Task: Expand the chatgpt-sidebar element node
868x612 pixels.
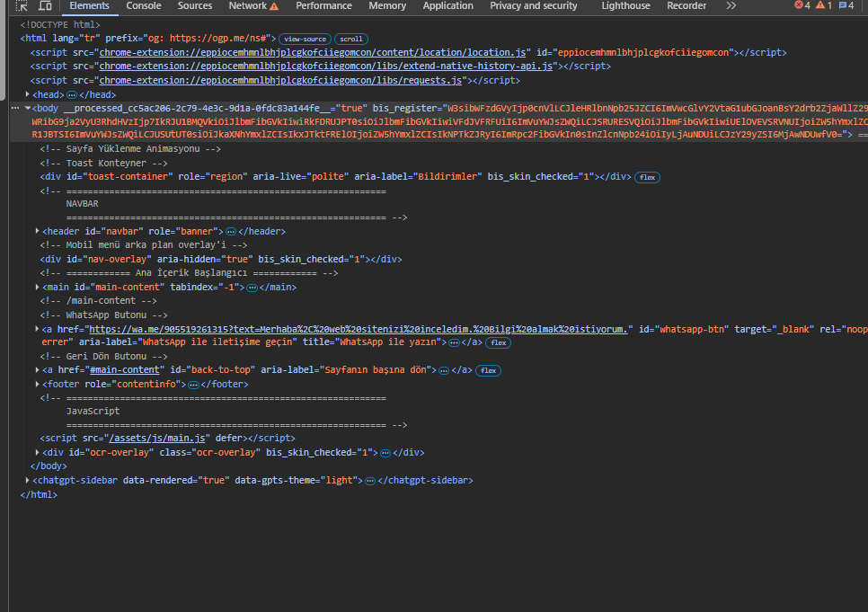Action: pos(28,481)
